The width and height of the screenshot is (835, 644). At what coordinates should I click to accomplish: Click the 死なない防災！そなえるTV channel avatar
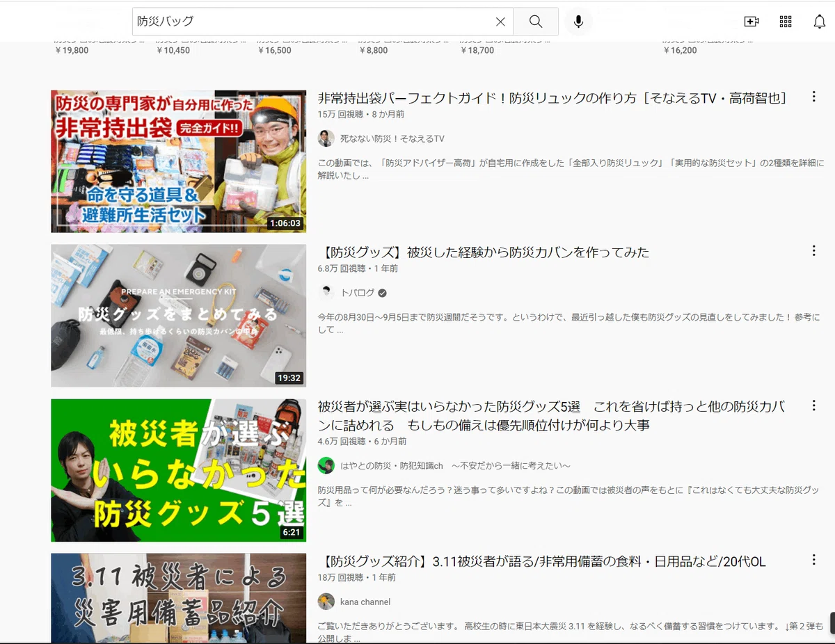coord(326,138)
